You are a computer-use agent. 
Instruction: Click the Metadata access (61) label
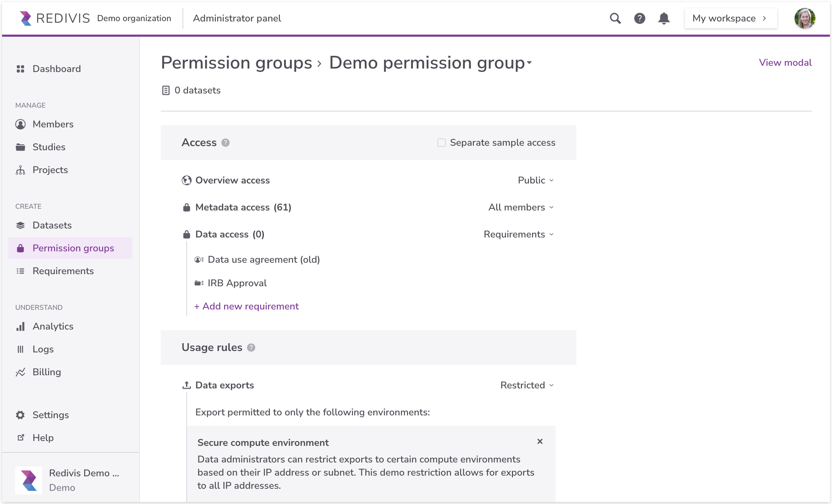[243, 207]
